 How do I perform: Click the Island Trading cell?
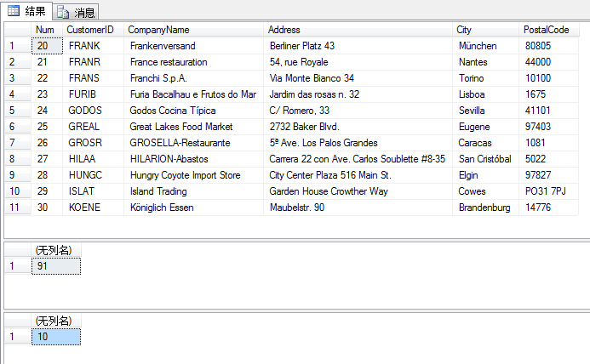[193, 191]
